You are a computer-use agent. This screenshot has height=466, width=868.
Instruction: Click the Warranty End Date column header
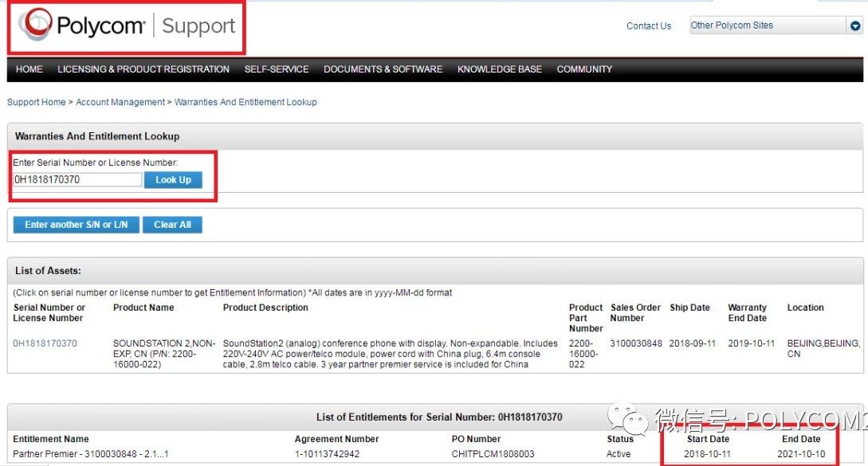pyautogui.click(x=748, y=313)
